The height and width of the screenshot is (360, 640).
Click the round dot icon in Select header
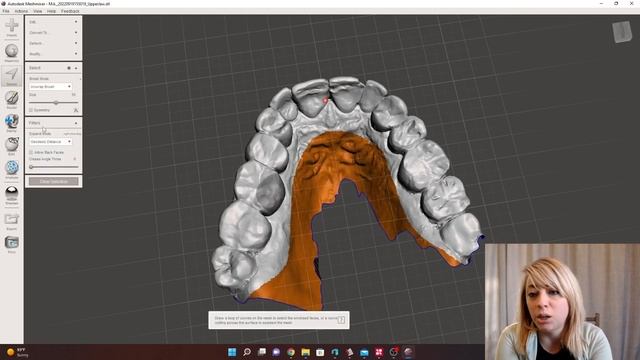(69, 68)
